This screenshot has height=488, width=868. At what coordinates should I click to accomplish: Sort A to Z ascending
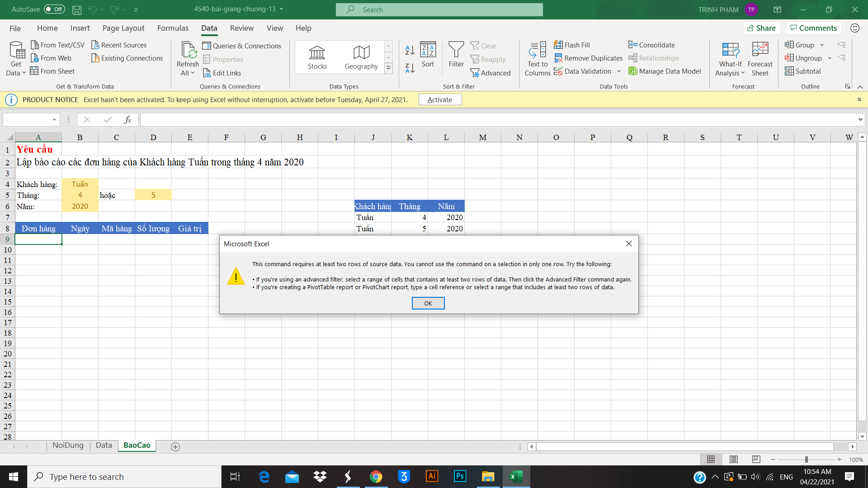point(410,50)
